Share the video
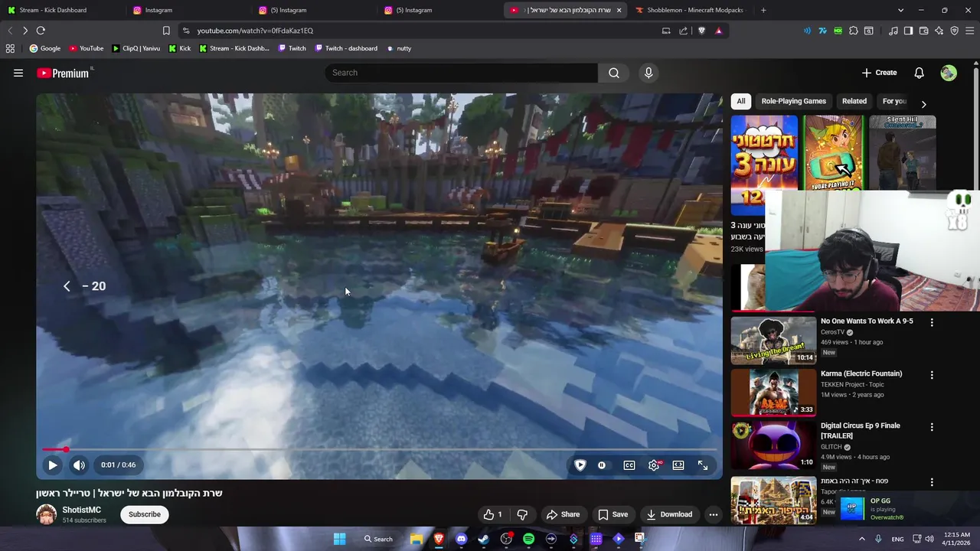The width and height of the screenshot is (980, 551). [563, 514]
